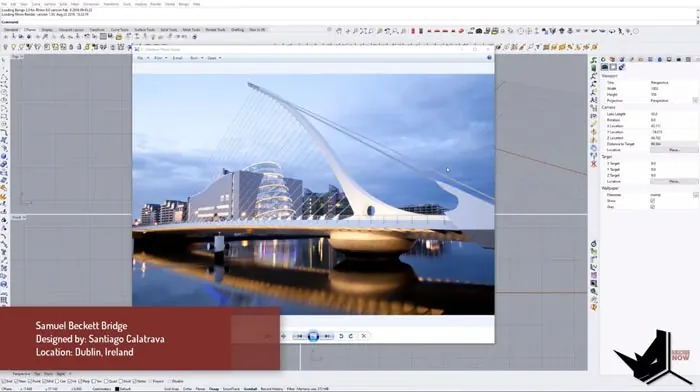
Task: Open Burn dropdown in Photo Viewer
Action: tap(196, 58)
